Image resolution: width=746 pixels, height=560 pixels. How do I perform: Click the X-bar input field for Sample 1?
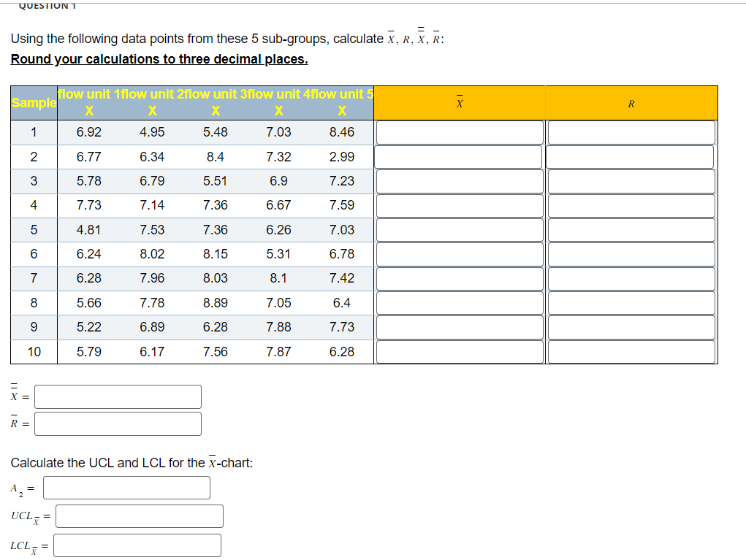pyautogui.click(x=459, y=132)
